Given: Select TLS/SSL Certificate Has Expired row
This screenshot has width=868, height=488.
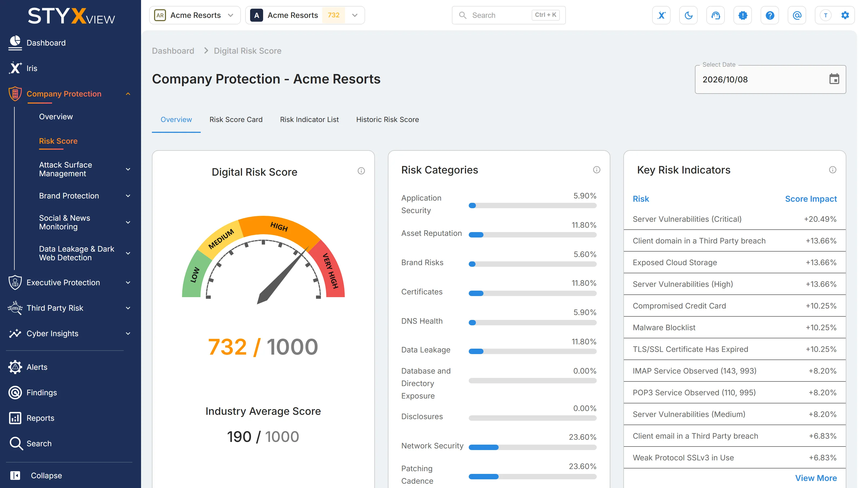Looking at the screenshot, I should tap(735, 349).
